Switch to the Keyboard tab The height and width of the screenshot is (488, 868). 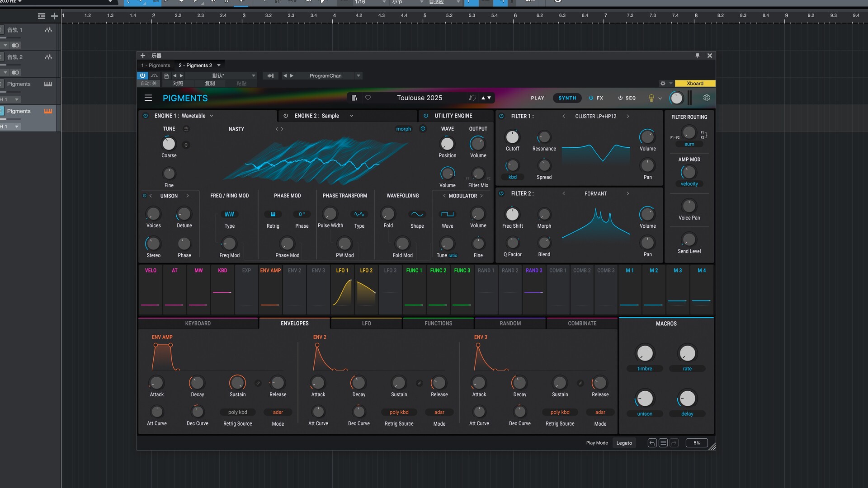coord(198,323)
